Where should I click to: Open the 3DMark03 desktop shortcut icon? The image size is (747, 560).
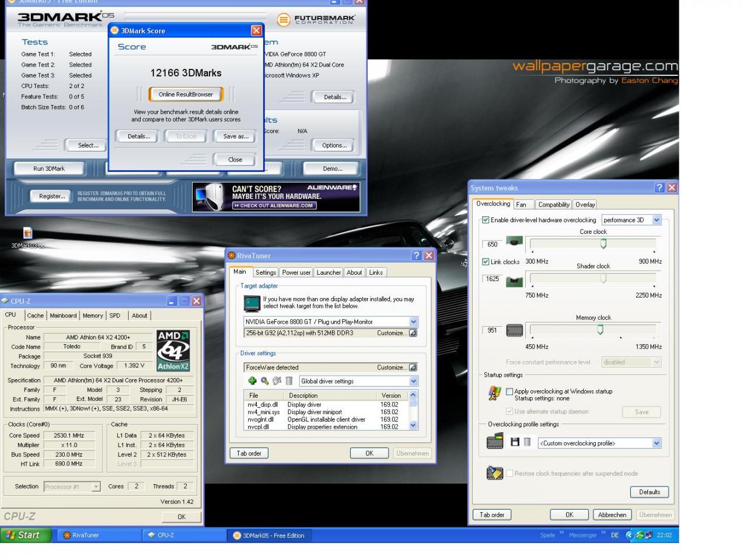(27, 233)
